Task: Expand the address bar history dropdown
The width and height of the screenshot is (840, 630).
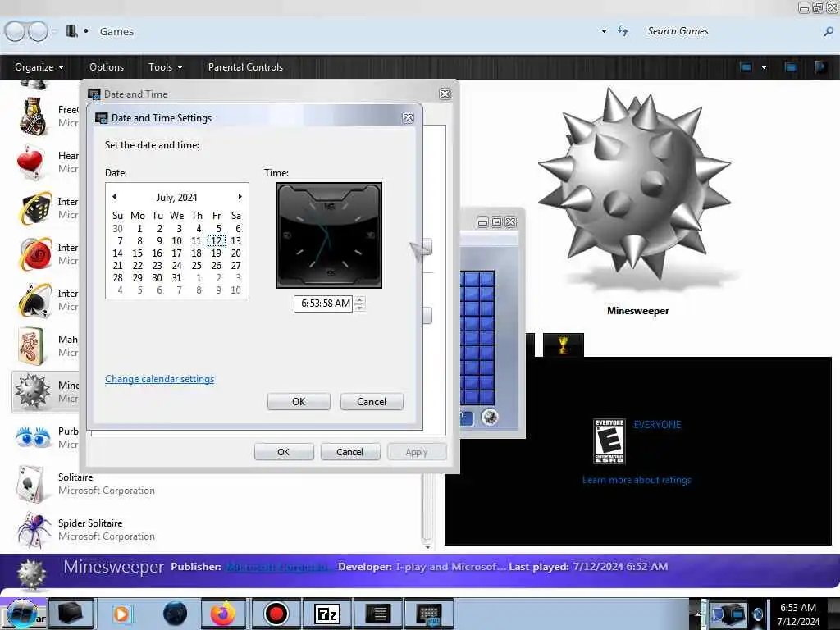Action: point(604,31)
